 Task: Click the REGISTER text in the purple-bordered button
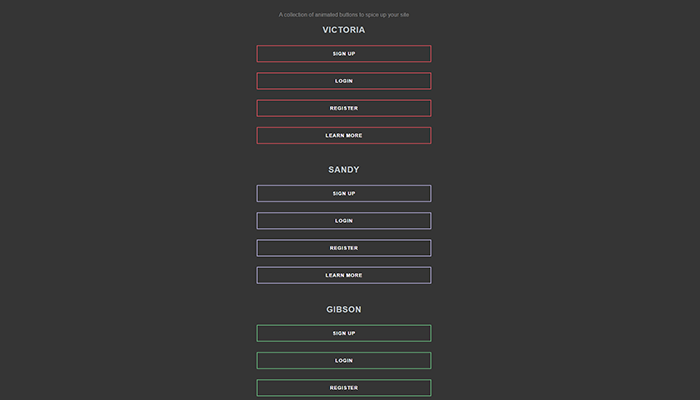344,248
